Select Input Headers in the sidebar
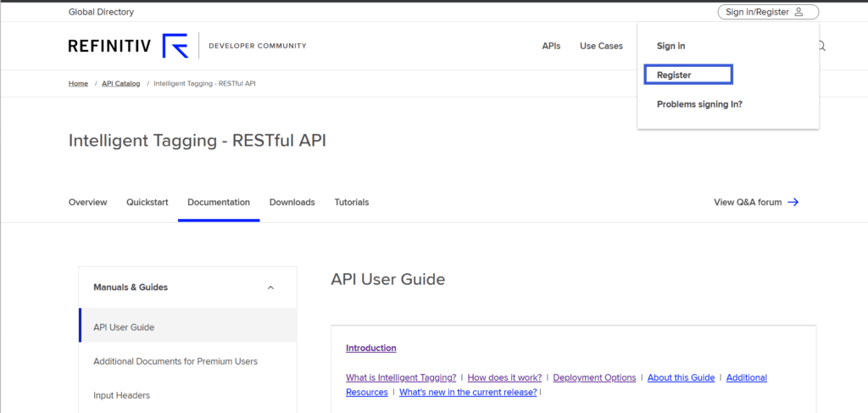Viewport: 868px width, 413px height. (x=122, y=395)
